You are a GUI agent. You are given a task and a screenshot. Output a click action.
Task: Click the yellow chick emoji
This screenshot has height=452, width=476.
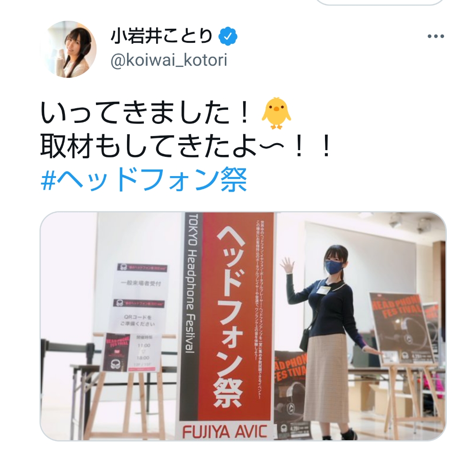pos(276,113)
